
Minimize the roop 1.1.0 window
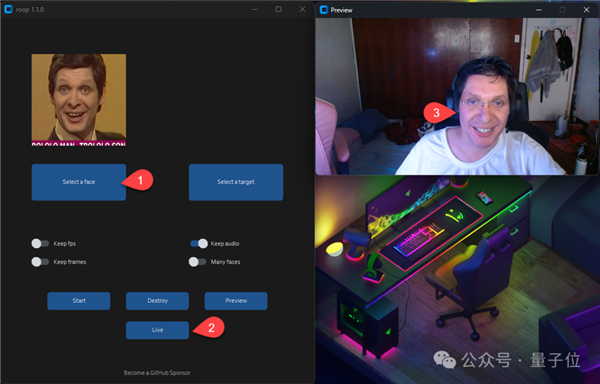255,9
